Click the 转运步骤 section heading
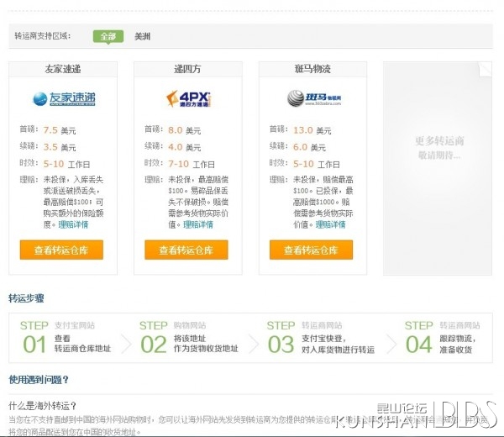 pos(26,298)
